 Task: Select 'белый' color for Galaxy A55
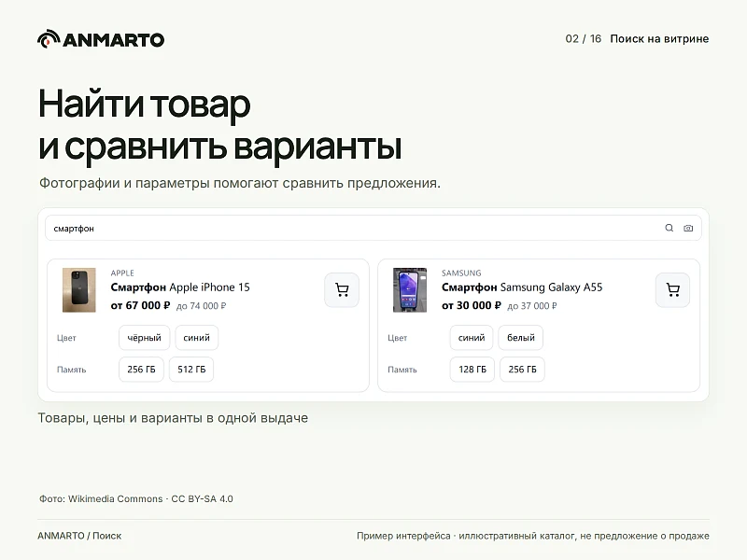coord(521,338)
